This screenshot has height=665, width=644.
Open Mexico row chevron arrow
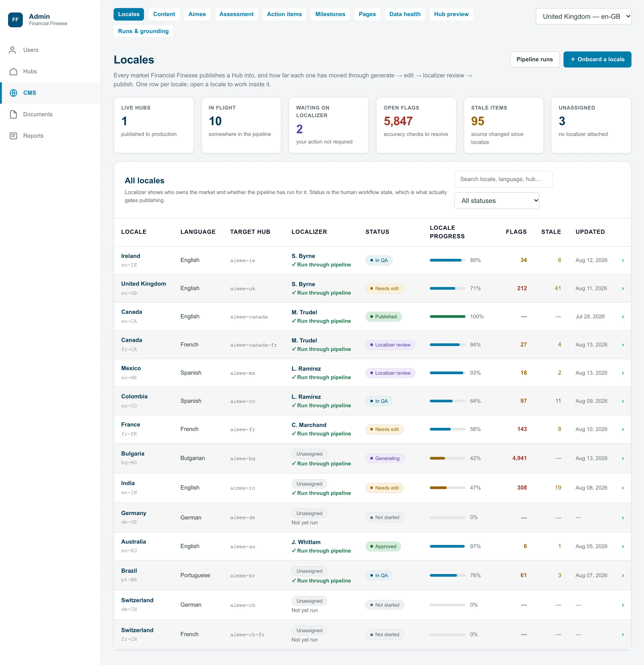point(623,373)
